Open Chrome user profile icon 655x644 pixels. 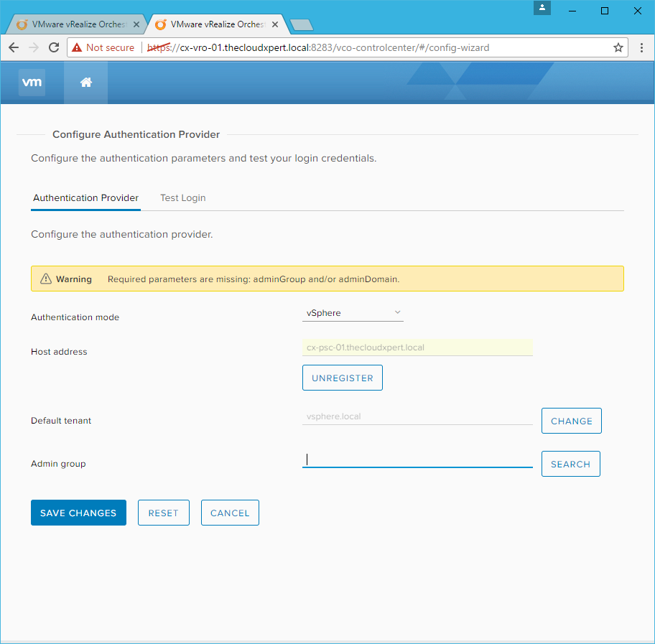coord(543,8)
